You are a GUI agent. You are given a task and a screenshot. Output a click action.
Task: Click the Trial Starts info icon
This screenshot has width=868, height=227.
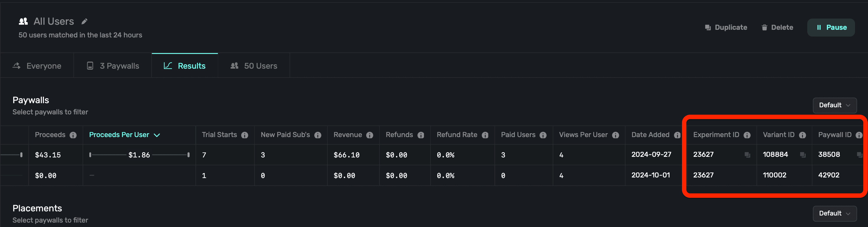pyautogui.click(x=245, y=135)
